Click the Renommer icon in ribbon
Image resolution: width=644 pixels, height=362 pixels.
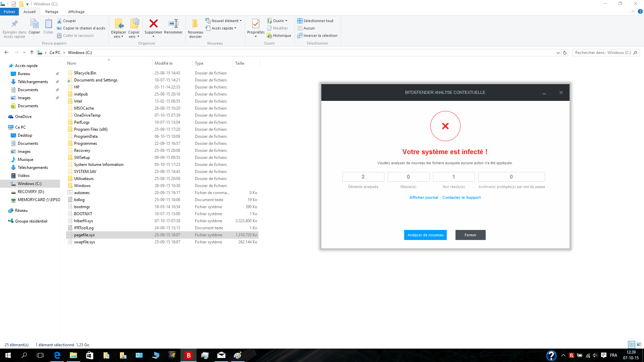pyautogui.click(x=173, y=24)
